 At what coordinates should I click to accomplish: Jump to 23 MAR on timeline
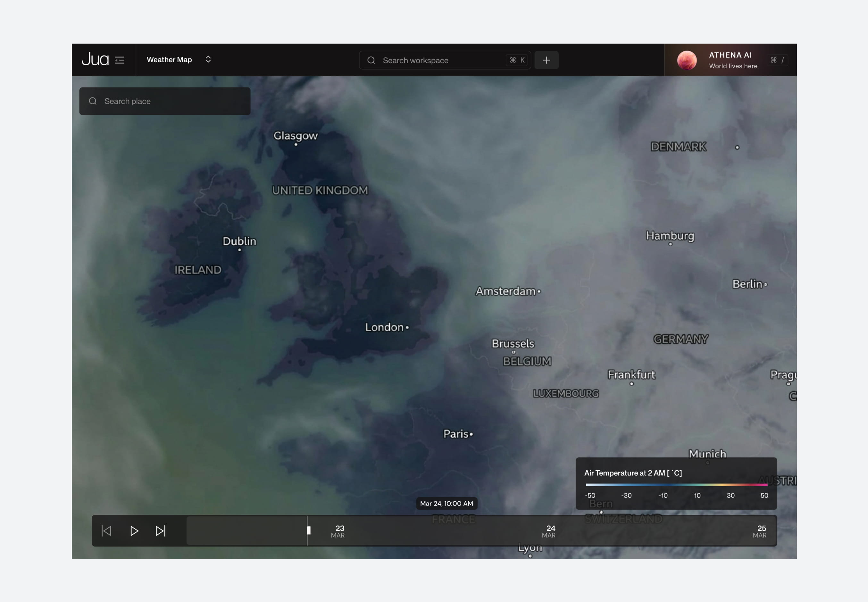click(x=338, y=531)
